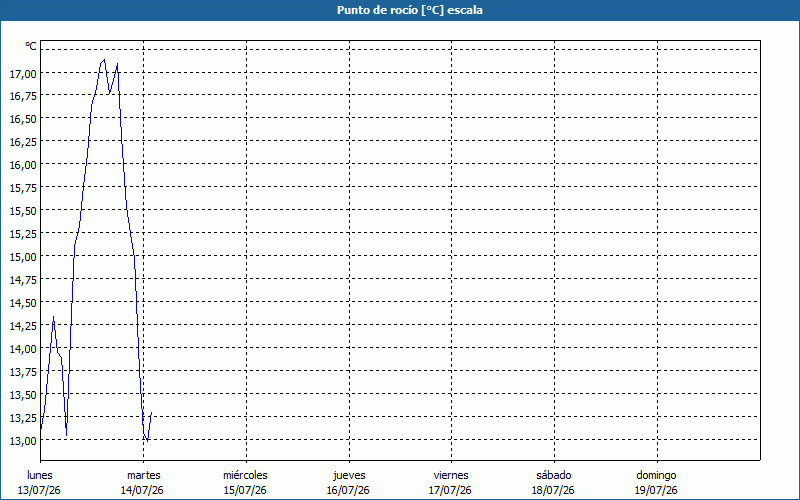800x500 pixels.
Task: Click the 'jueves' day label
Action: coord(349,475)
